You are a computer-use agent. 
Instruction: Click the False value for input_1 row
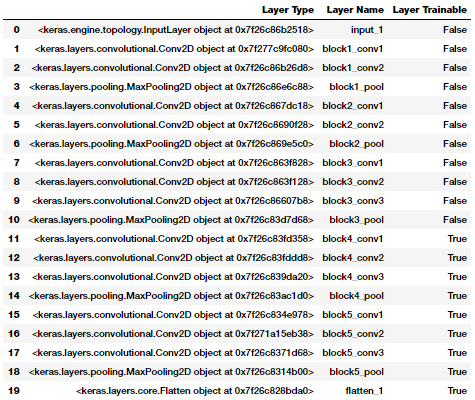pos(455,30)
